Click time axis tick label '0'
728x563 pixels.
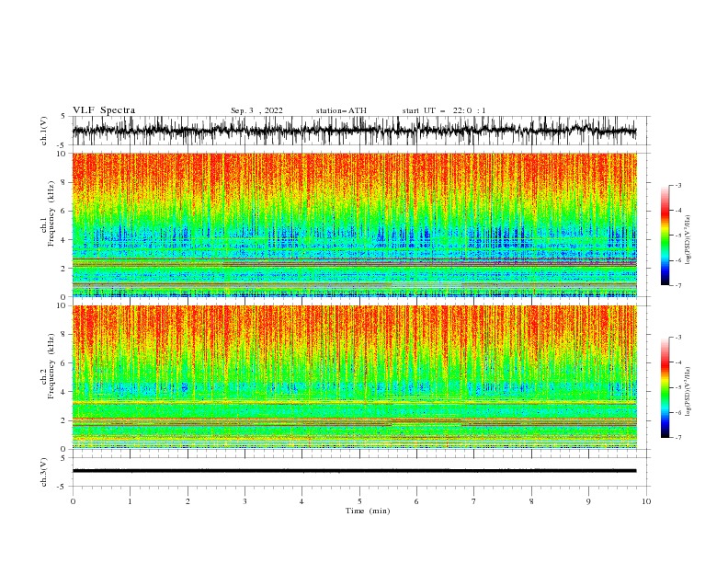pos(73,501)
